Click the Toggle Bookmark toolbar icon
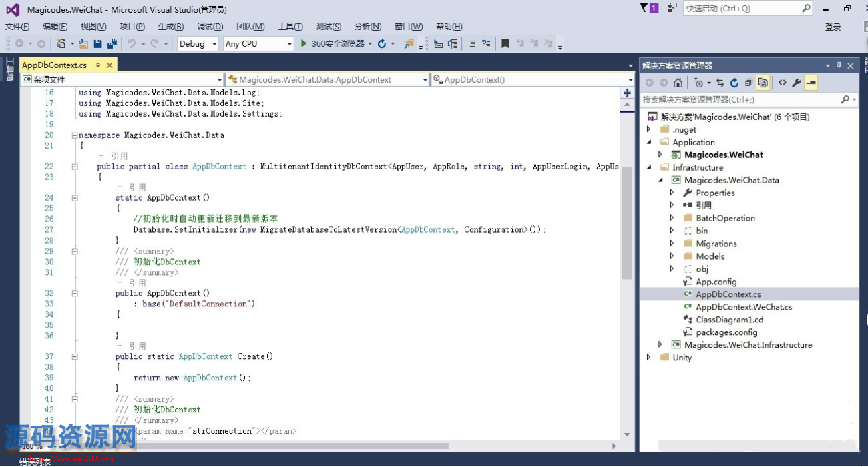868x467 pixels. click(505, 44)
